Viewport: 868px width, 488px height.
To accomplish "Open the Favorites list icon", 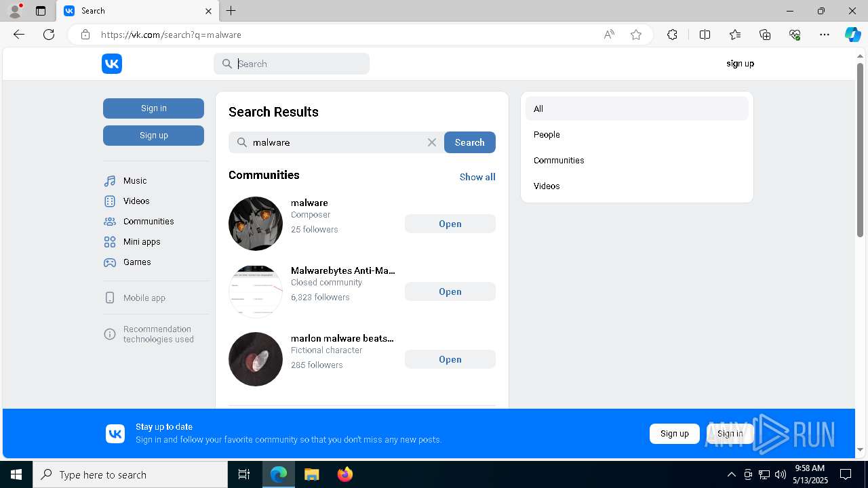I will 735,35.
